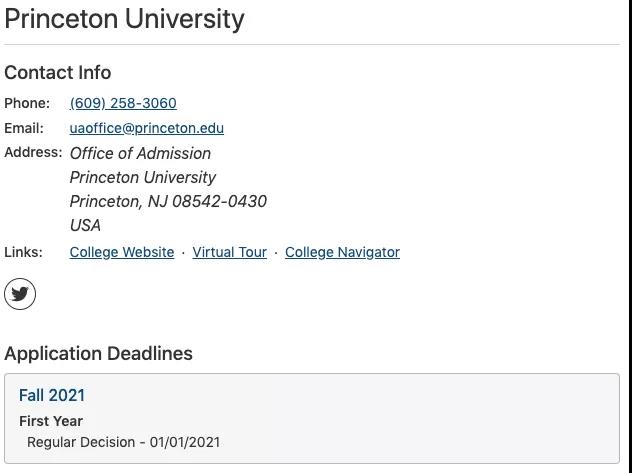Click the Address: label

click(x=33, y=152)
